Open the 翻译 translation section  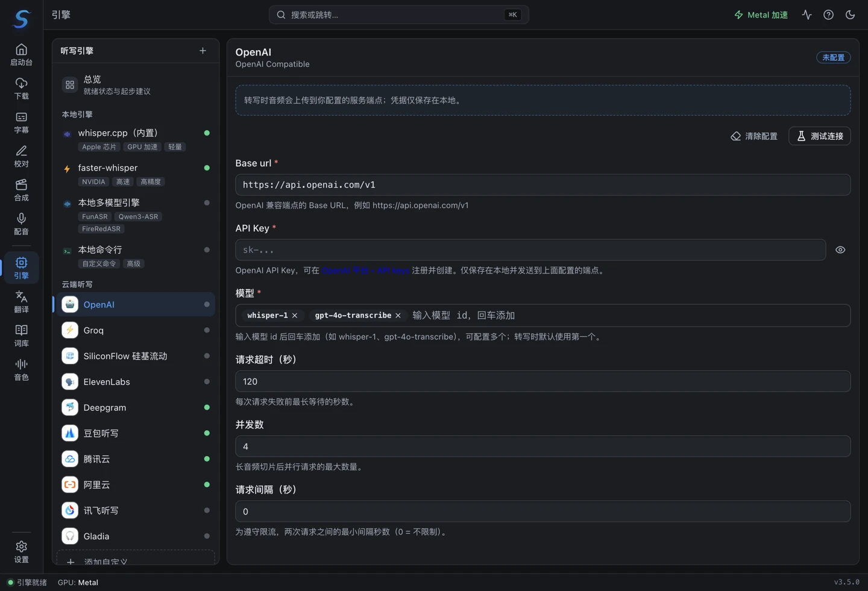(21, 302)
